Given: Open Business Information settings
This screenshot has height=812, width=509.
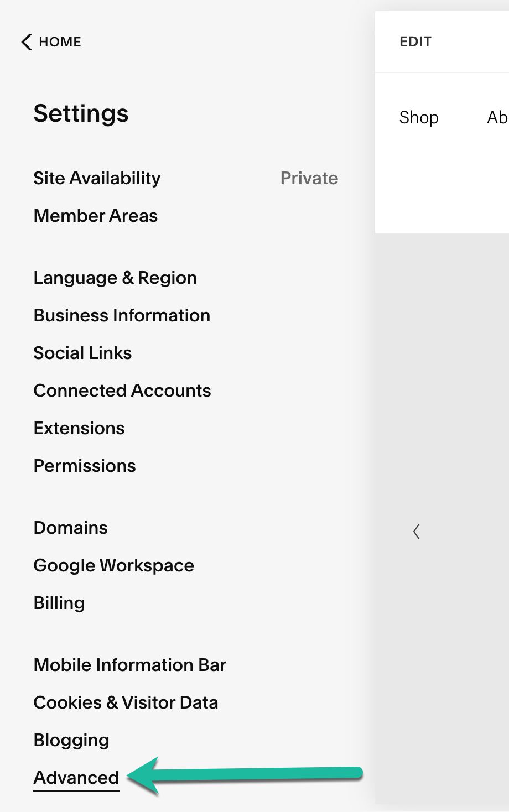Looking at the screenshot, I should [122, 315].
